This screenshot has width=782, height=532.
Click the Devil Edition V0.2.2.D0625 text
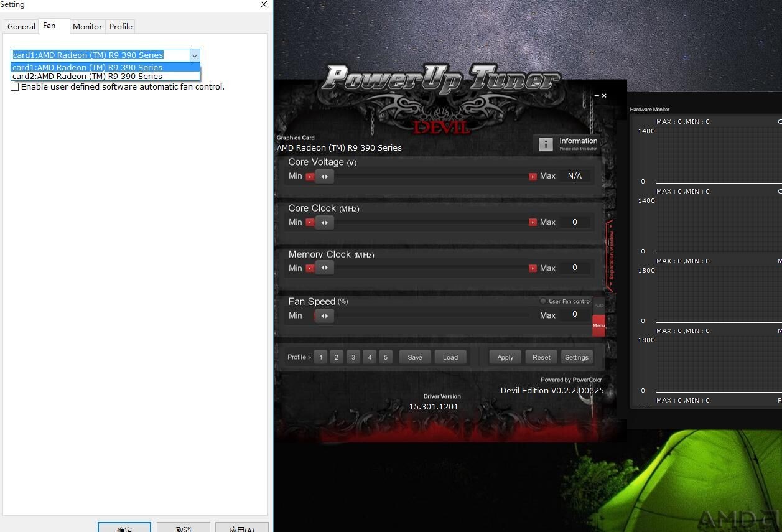[552, 391]
